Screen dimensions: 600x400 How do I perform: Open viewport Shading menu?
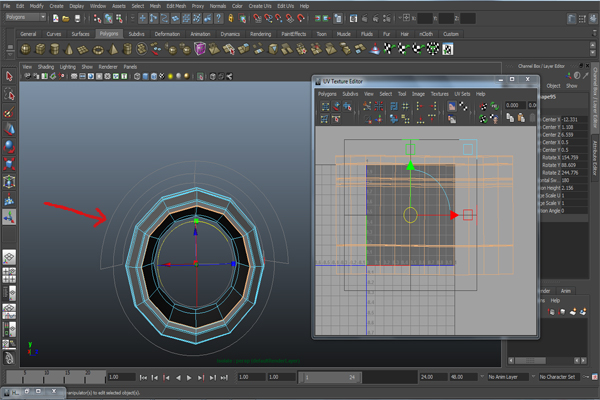[46, 67]
